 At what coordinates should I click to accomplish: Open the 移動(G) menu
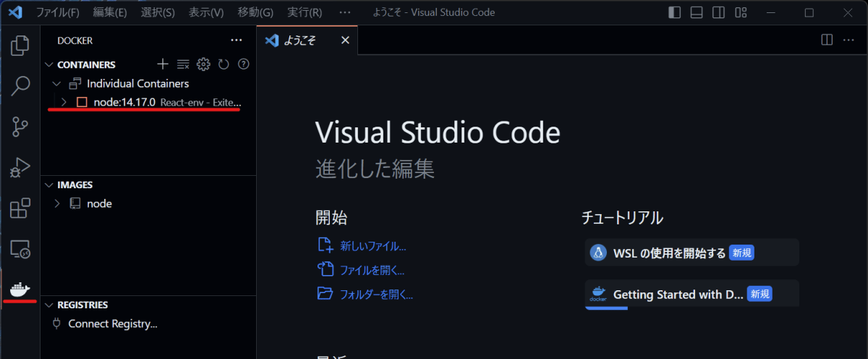click(255, 12)
